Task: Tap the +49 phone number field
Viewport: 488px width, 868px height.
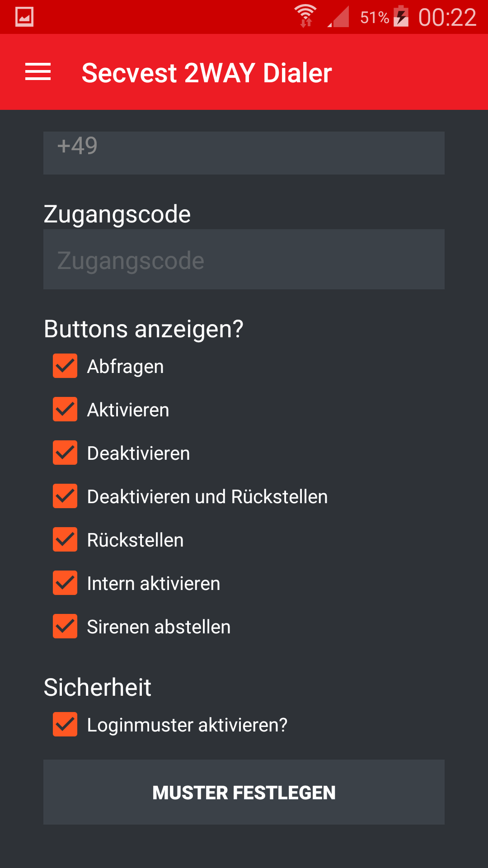Action: click(x=244, y=153)
